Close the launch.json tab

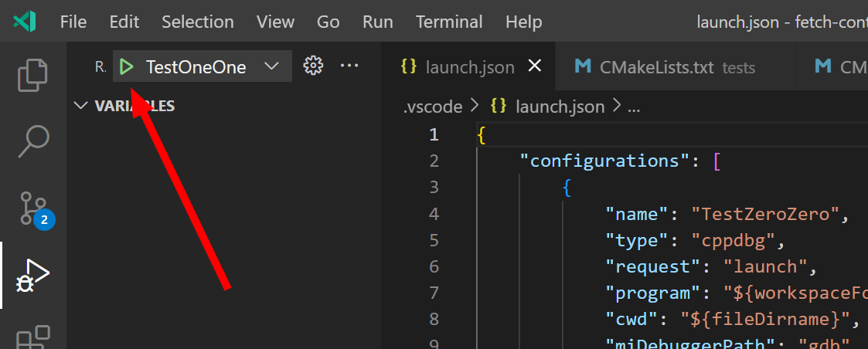[534, 66]
